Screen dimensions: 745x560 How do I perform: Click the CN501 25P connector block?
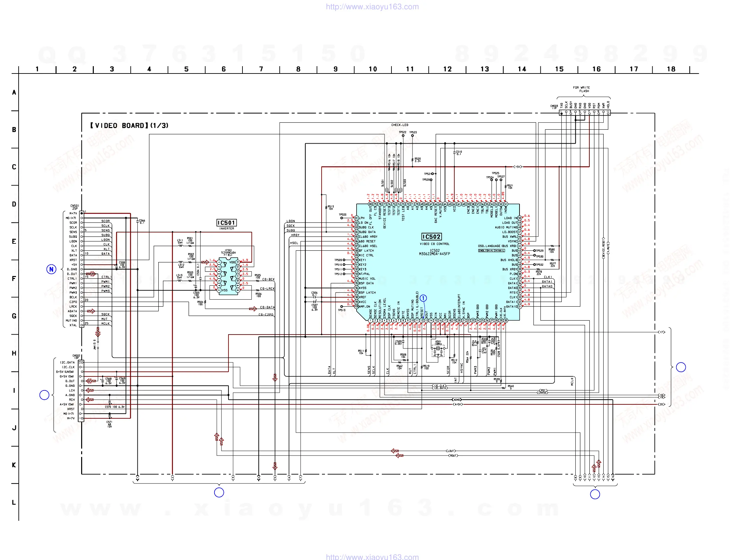coord(81,269)
